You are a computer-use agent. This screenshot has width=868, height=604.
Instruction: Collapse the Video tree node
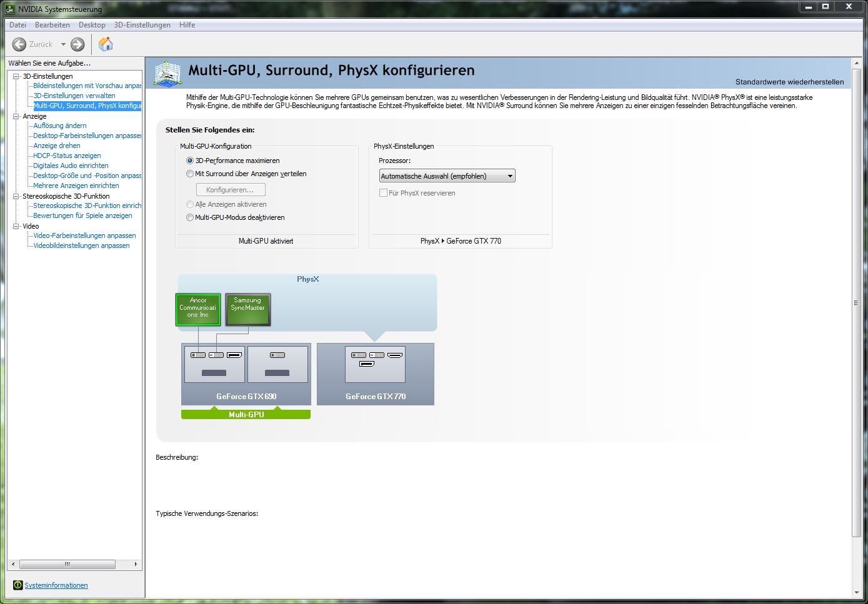click(16, 226)
